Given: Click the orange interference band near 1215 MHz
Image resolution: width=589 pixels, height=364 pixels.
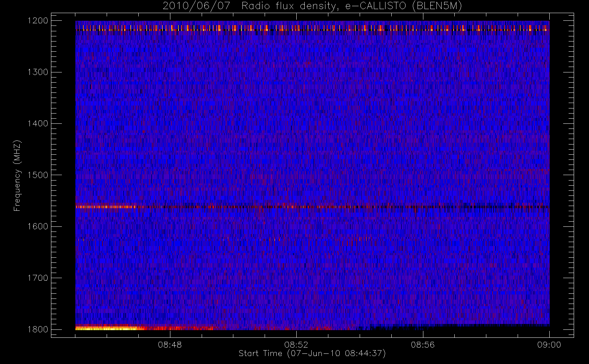Looking at the screenshot, I should point(312,28).
